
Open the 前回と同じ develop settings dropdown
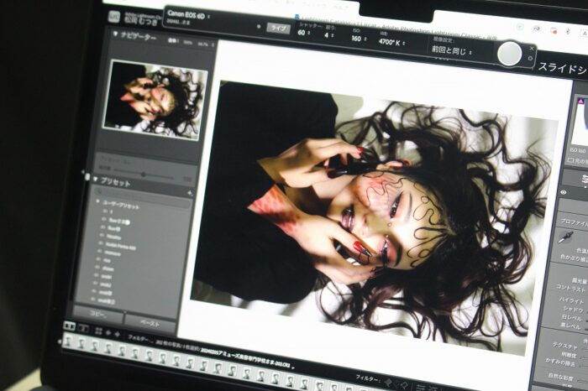click(452, 50)
